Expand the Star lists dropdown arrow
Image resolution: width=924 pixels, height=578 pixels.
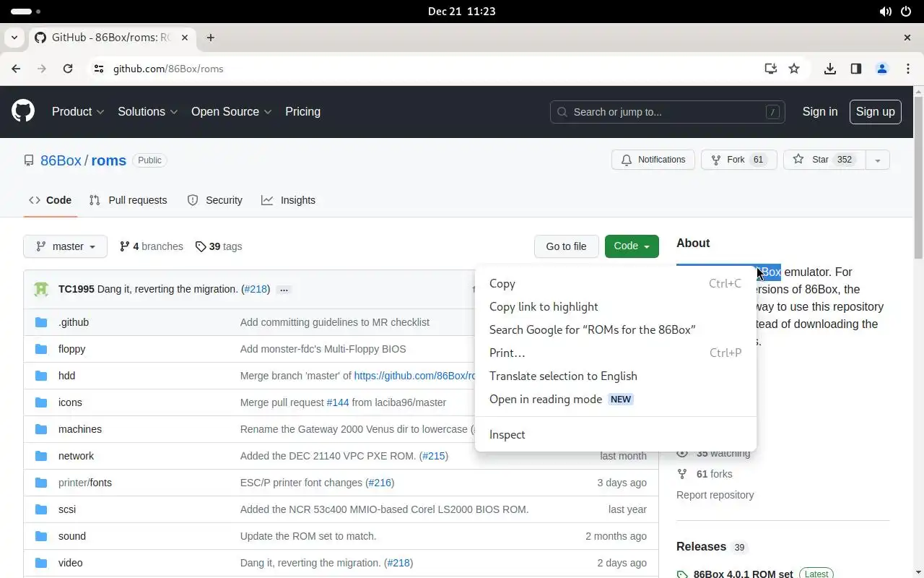point(877,160)
